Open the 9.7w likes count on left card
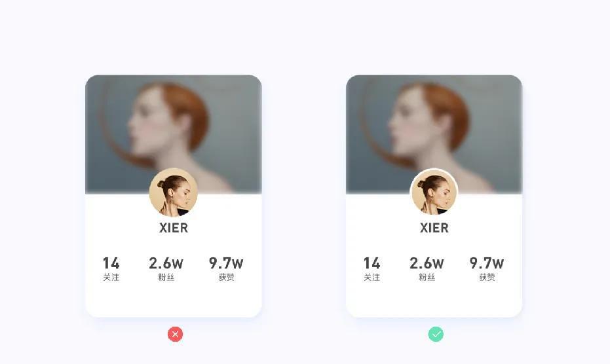The height and width of the screenshot is (364, 610). 226,263
